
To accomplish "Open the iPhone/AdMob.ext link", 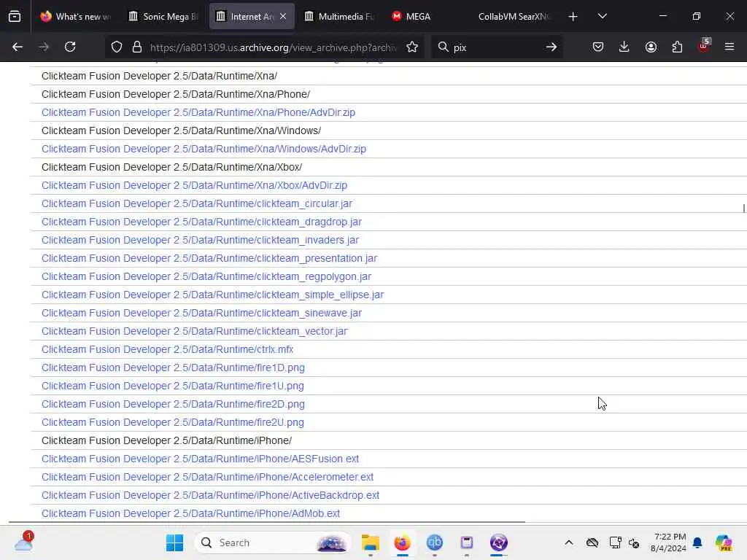I will [190, 514].
